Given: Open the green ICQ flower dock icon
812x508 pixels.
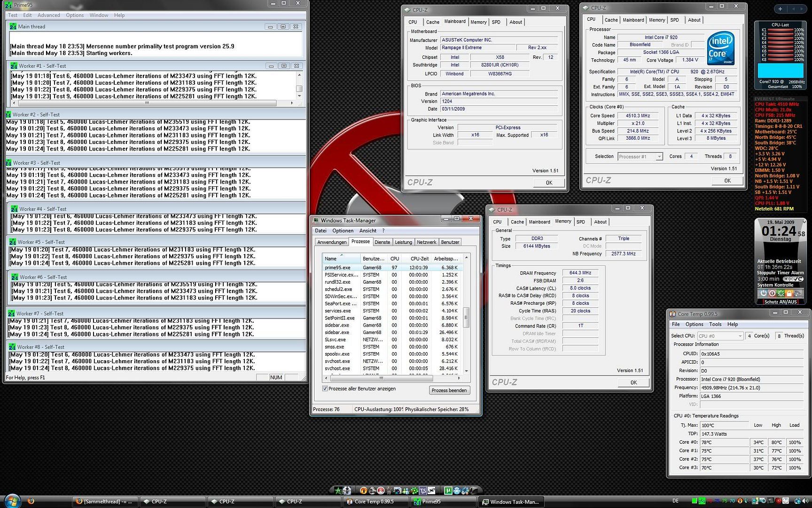Looking at the screenshot, I should 414,491.
